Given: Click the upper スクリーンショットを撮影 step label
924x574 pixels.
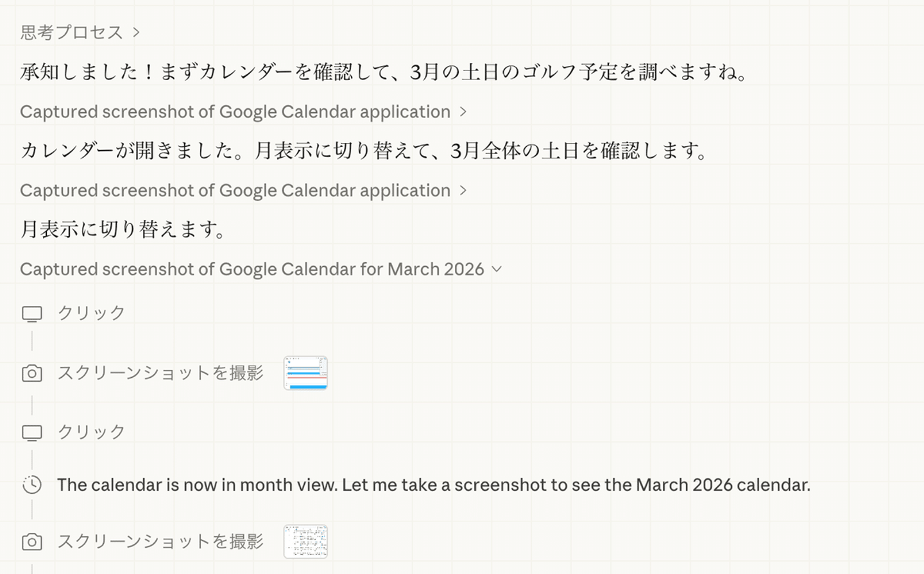Looking at the screenshot, I should click(x=160, y=373).
